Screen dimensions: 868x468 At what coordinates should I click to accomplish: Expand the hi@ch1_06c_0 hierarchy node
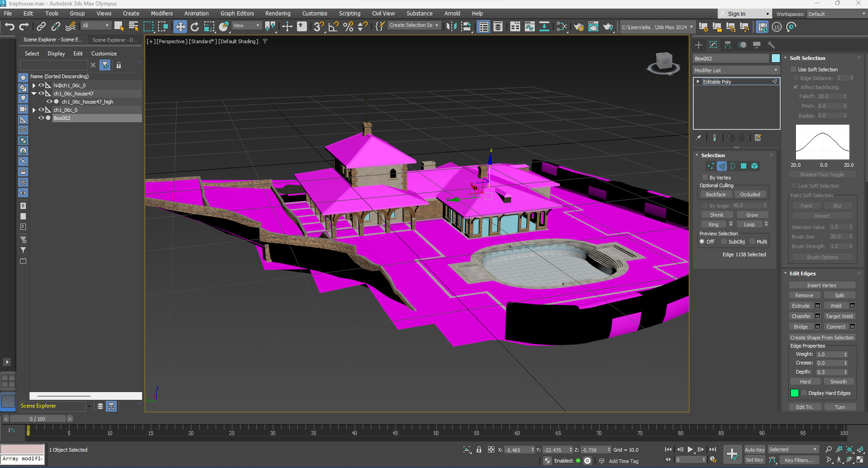click(x=34, y=85)
